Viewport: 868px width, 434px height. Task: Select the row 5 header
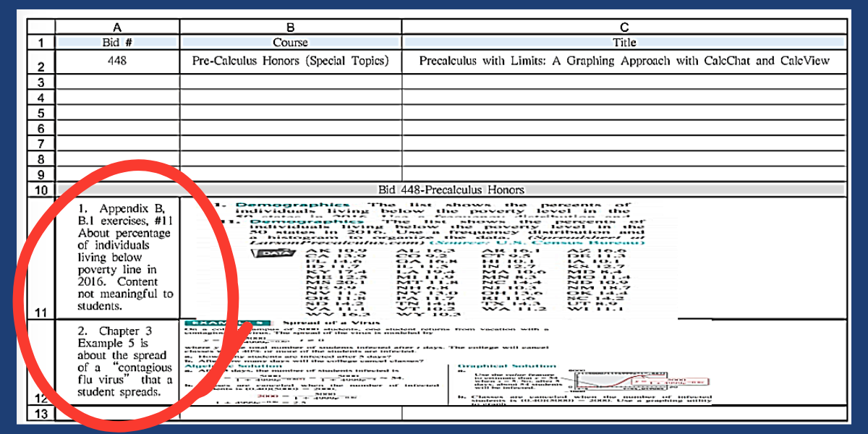[x=41, y=113]
